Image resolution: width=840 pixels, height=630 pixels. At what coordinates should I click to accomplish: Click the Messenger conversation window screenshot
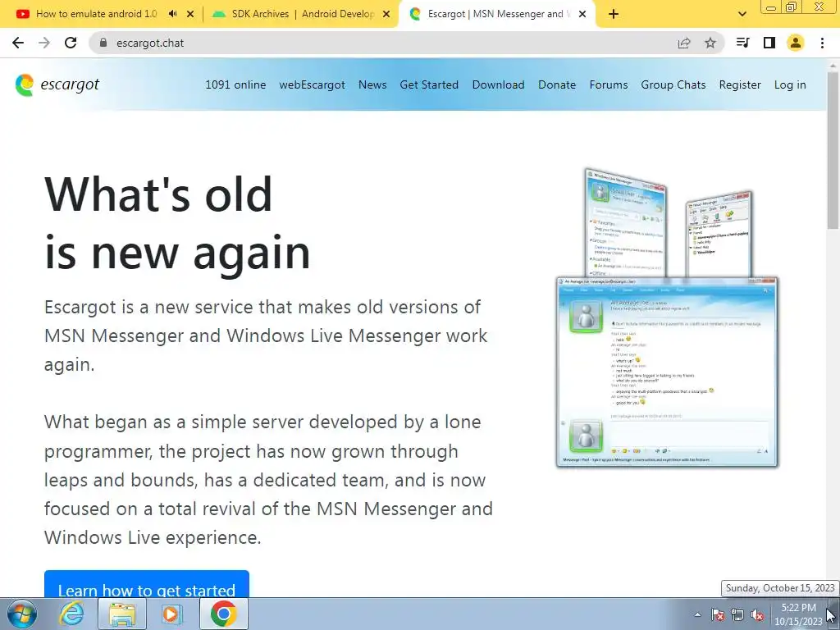click(x=667, y=372)
